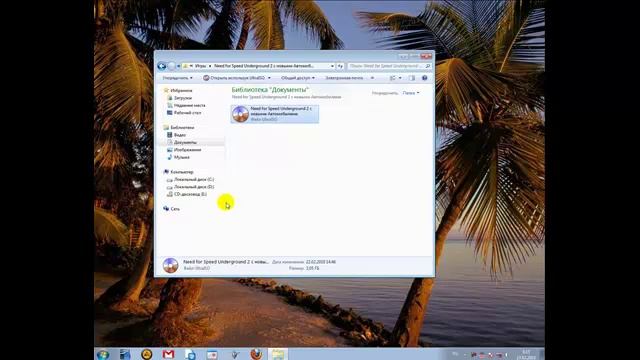
Task: Click the taskbar clock
Action: point(526,354)
